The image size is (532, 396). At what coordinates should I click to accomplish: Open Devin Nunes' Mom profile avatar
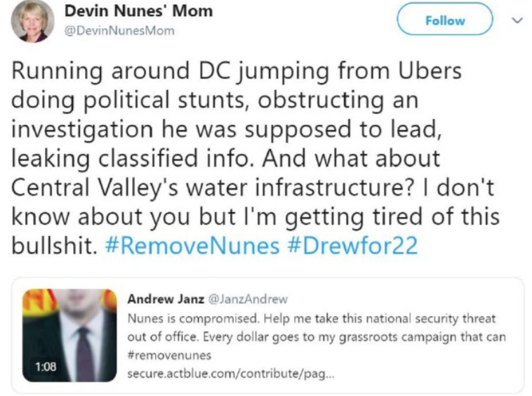pos(32,22)
